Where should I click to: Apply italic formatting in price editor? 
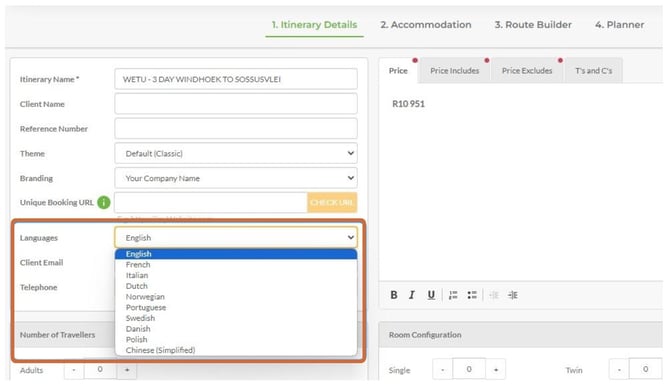tap(411, 295)
